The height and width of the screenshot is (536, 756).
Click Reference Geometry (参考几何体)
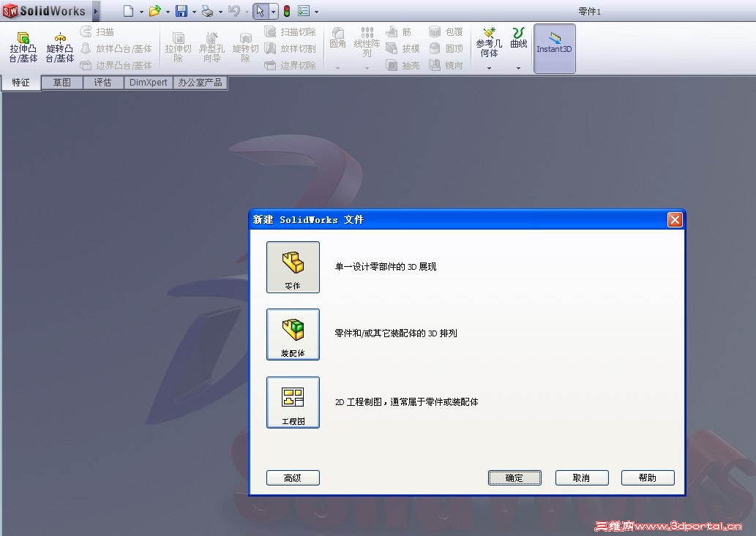tap(489, 42)
